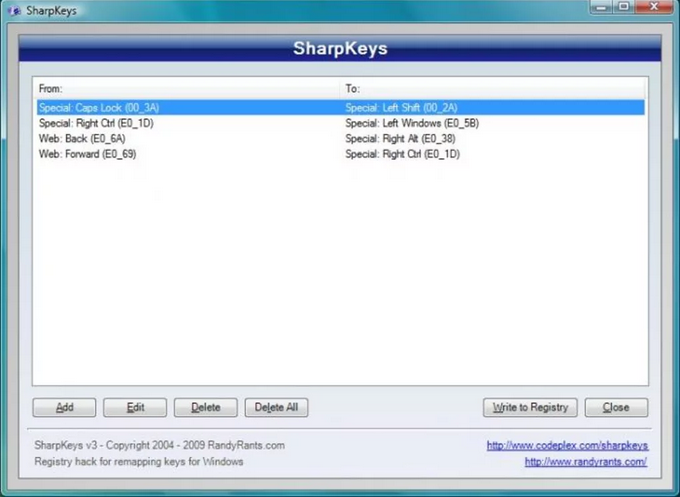Click Delete All button

(x=276, y=407)
